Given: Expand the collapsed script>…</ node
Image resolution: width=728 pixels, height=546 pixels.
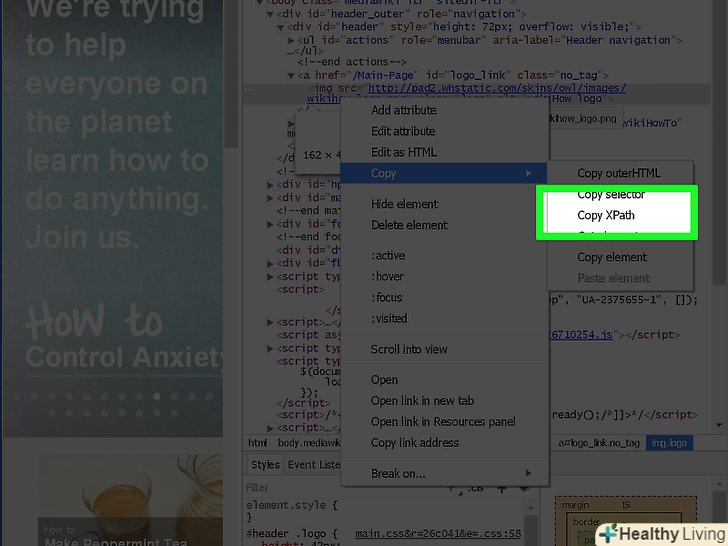Looking at the screenshot, I should [x=270, y=322].
